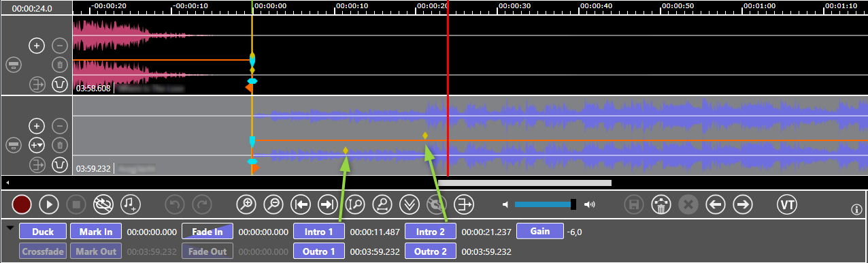Open the plus dropdown on the second track
Screen dimensions: 868x263
click(x=37, y=144)
